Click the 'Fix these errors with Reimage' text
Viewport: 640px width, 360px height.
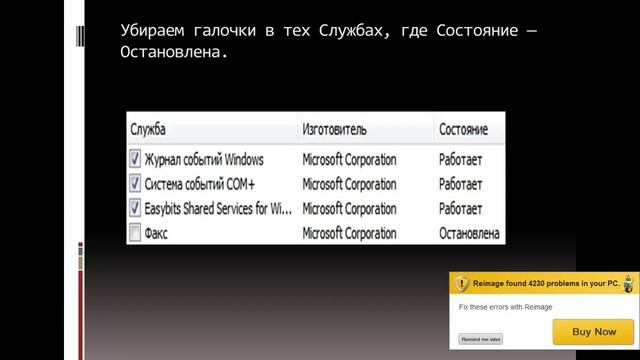[x=505, y=307]
